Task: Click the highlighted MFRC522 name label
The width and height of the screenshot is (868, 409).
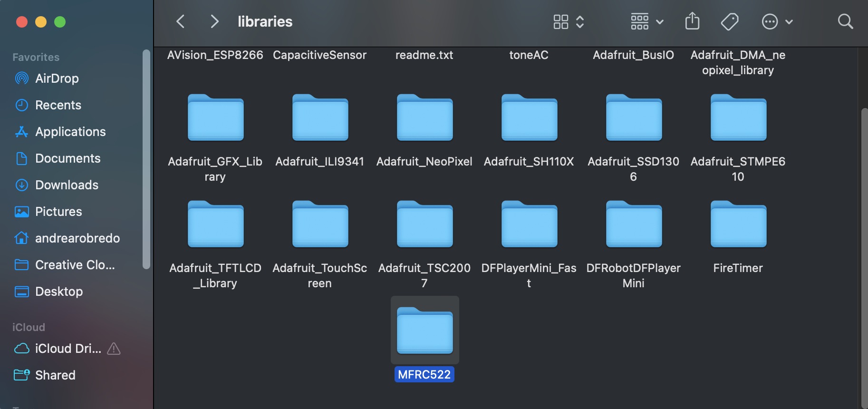Action: 424,374
